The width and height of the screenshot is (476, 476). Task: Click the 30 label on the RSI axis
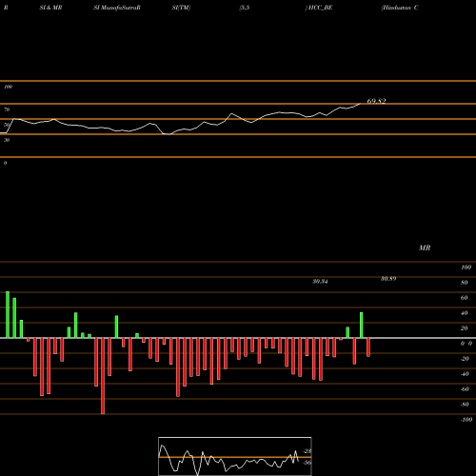click(x=7, y=140)
